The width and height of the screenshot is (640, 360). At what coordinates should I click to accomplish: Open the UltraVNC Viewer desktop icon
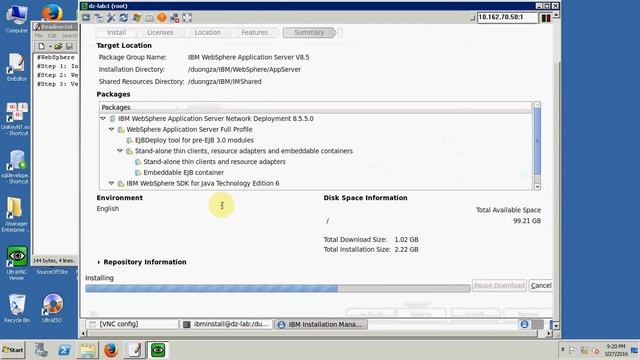16,262
